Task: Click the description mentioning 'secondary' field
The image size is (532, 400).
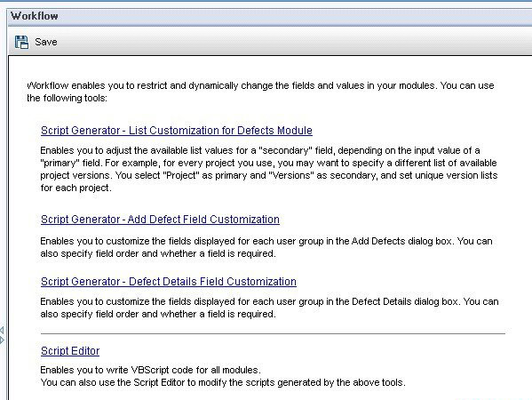Action: pyautogui.click(x=269, y=169)
